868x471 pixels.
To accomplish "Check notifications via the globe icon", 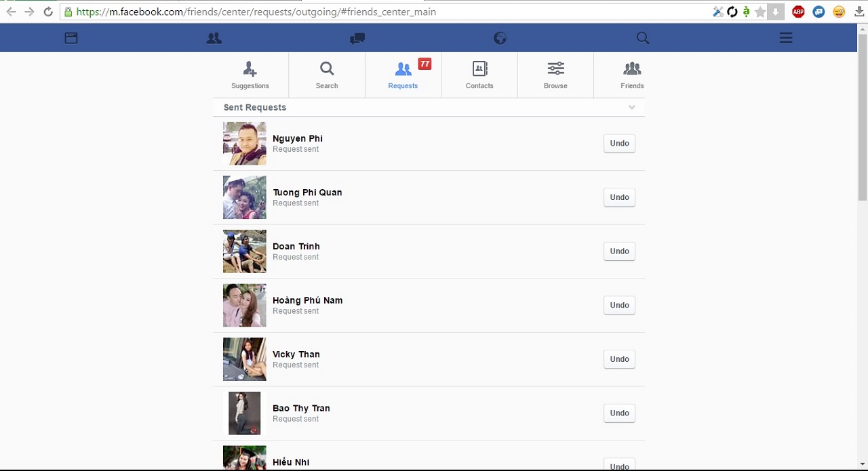I will pos(500,38).
